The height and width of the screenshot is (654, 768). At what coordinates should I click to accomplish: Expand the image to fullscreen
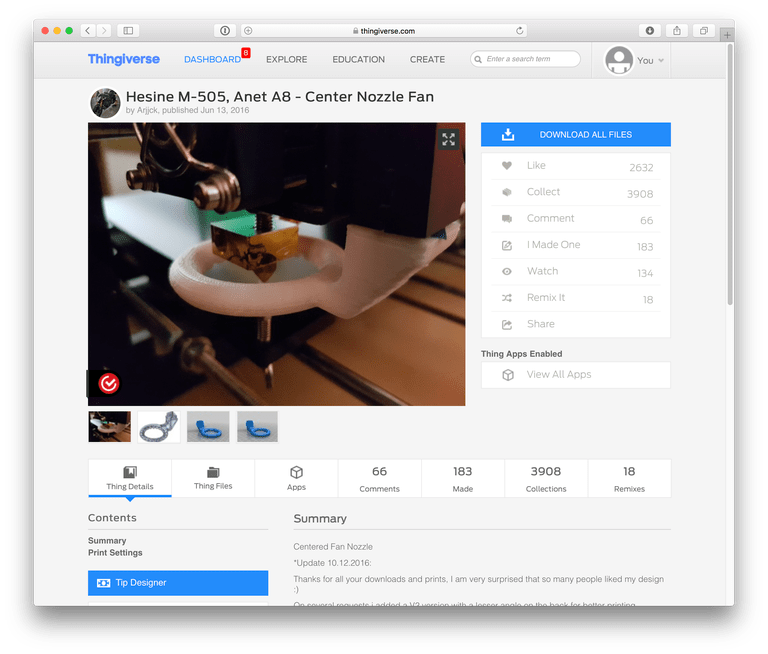tap(448, 139)
